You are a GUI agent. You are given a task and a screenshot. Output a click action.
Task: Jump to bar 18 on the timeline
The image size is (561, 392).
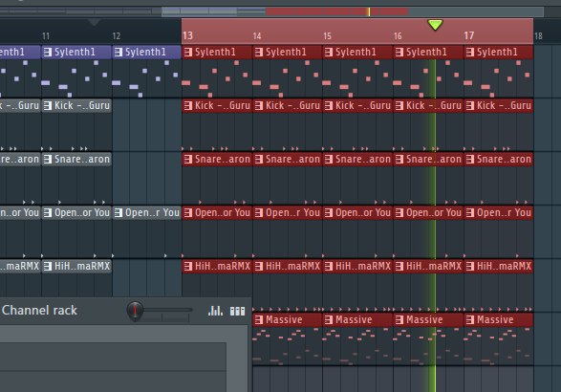pyautogui.click(x=538, y=36)
